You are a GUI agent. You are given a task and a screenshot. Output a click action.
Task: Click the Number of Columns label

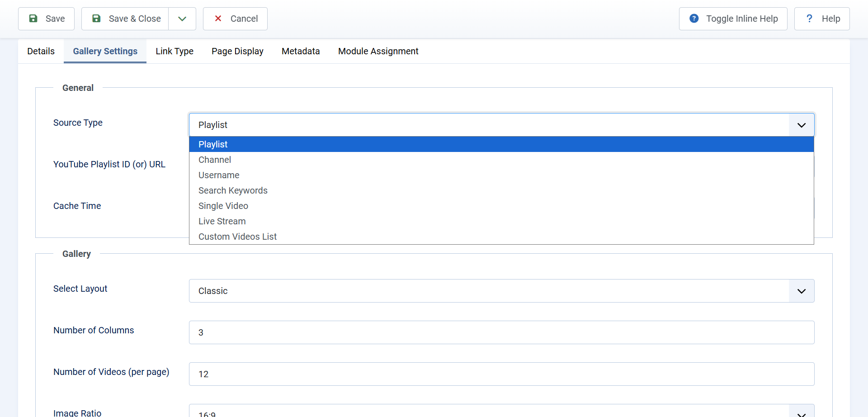[94, 330]
